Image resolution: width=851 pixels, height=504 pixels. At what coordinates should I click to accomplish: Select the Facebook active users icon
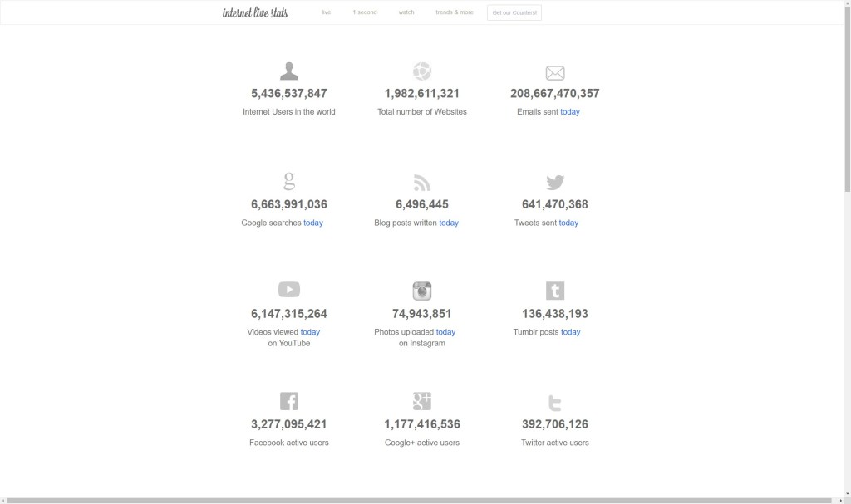[x=289, y=400]
